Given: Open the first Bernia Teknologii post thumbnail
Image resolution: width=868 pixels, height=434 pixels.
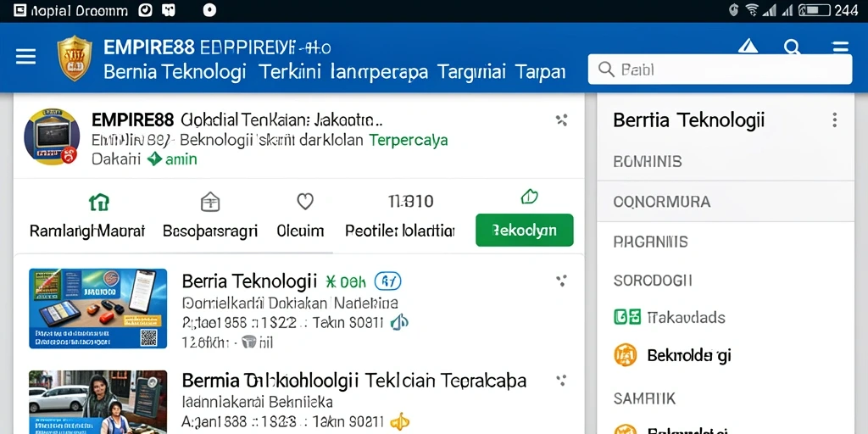Looking at the screenshot, I should tap(98, 309).
